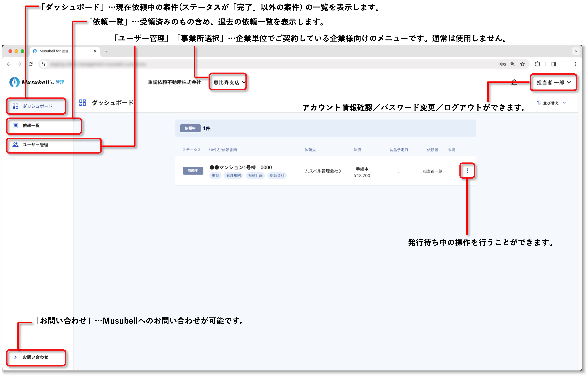The image size is (588, 377).
Task: Click the notification bell icon
Action: point(514,82)
